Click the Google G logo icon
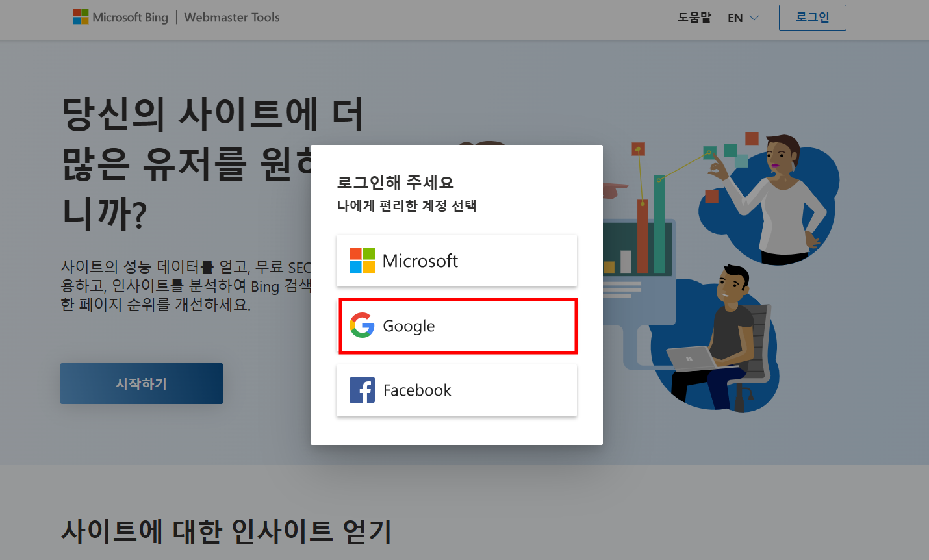The width and height of the screenshot is (929, 560). (362, 325)
